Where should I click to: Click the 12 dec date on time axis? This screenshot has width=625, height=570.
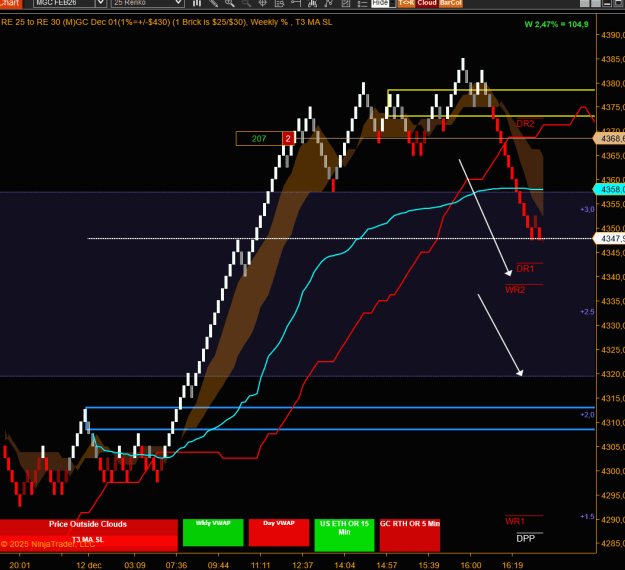[89, 565]
